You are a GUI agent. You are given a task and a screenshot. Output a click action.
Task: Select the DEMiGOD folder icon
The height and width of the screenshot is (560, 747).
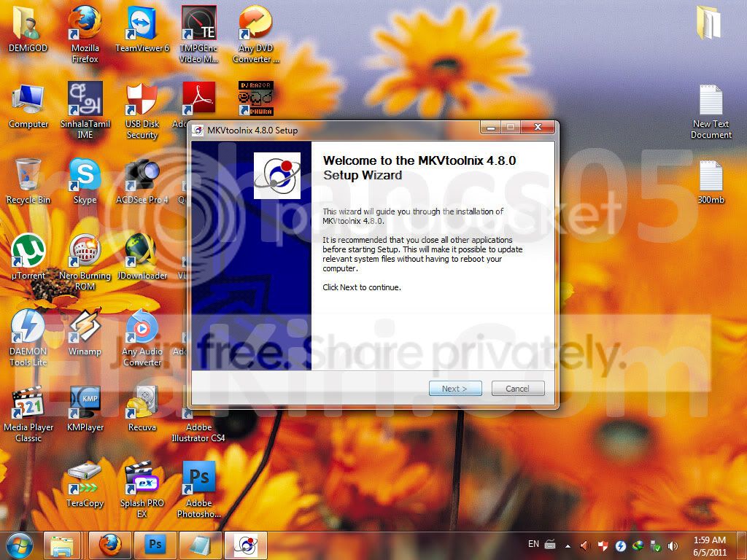point(28,28)
